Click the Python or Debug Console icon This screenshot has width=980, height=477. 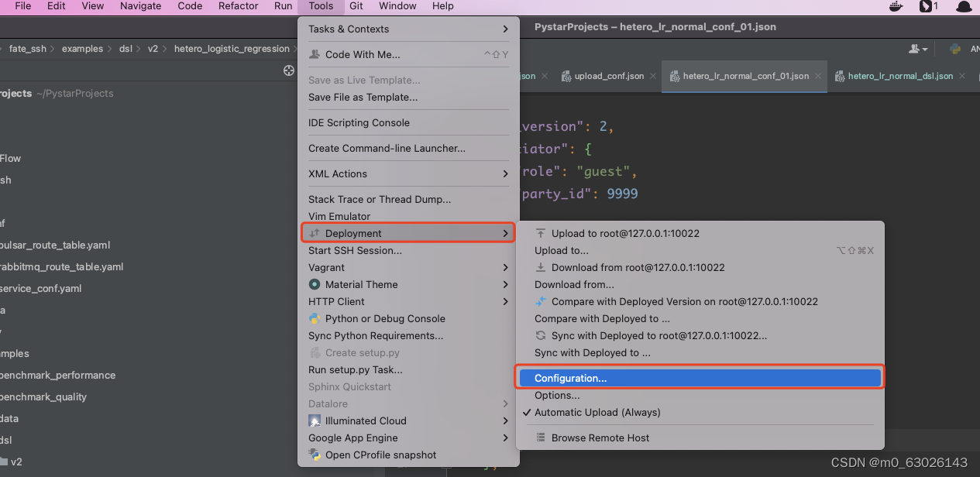pyautogui.click(x=315, y=318)
